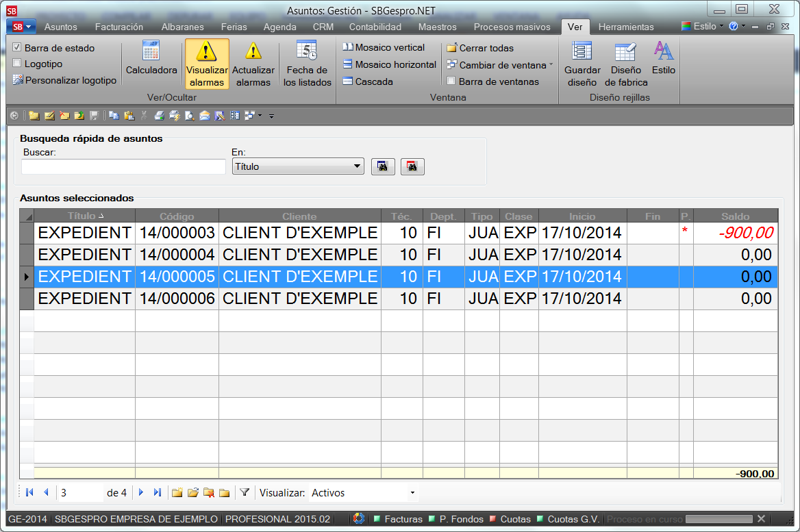
Task: Click the filter funnel icon
Action: pyautogui.click(x=245, y=492)
